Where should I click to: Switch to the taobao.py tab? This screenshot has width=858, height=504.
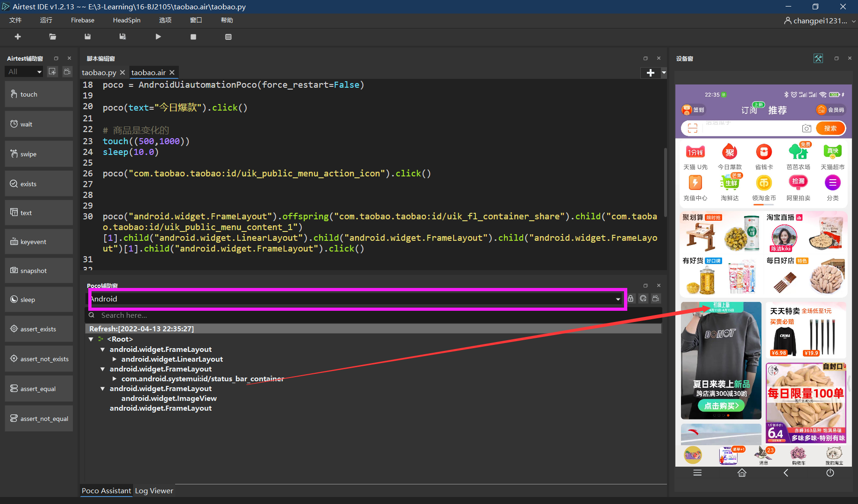99,72
